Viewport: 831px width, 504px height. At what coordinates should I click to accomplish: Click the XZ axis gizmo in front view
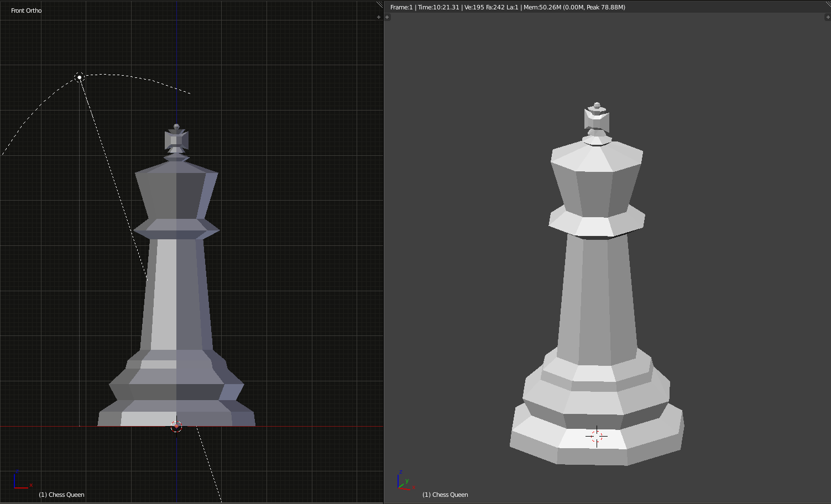(x=23, y=480)
